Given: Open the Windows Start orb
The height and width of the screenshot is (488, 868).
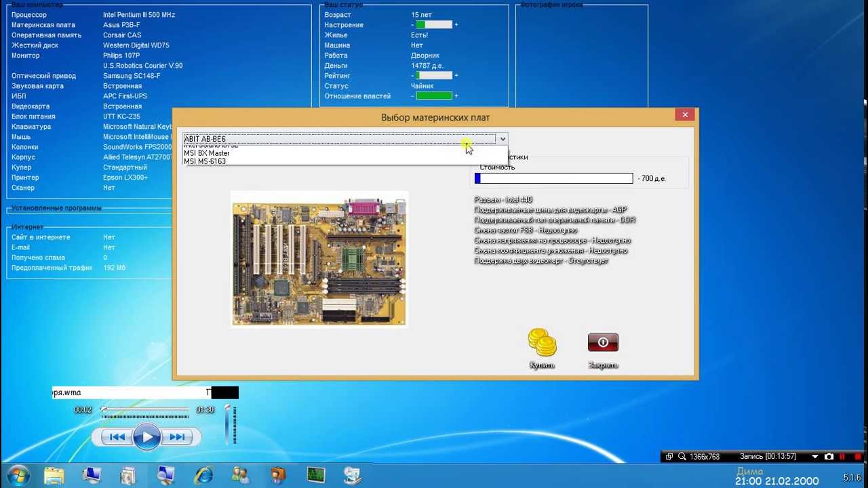Looking at the screenshot, I should pos(18,475).
